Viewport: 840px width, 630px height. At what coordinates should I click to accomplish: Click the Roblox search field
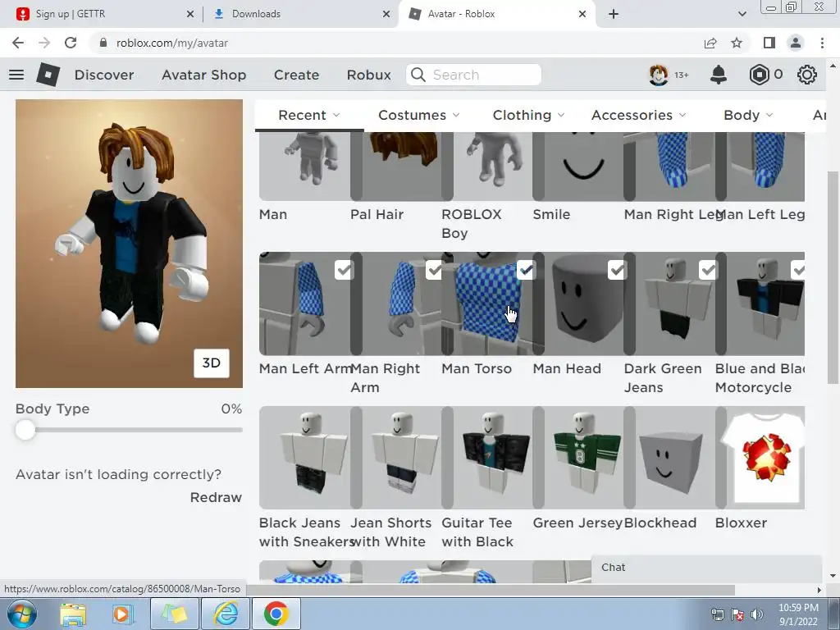point(473,75)
